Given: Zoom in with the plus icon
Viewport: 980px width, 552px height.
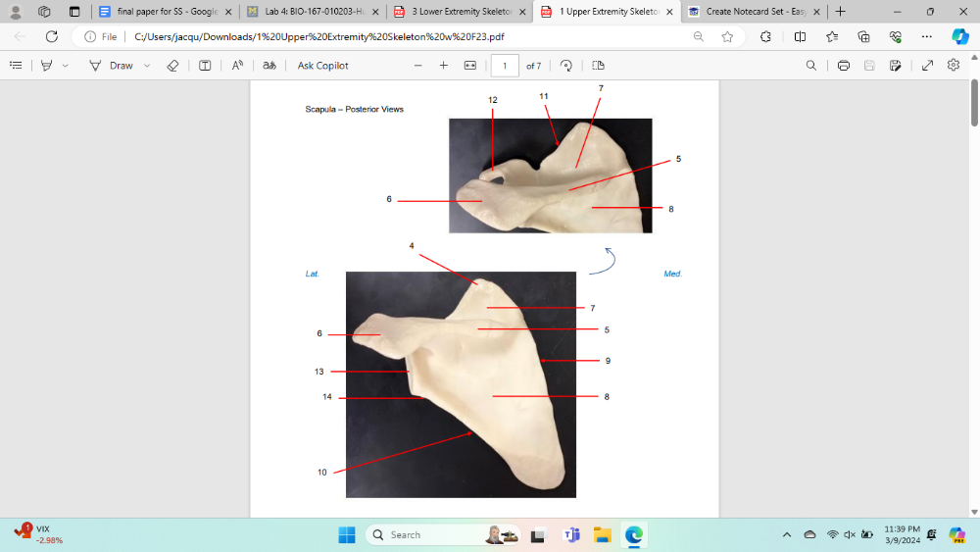Looking at the screenshot, I should tap(444, 66).
